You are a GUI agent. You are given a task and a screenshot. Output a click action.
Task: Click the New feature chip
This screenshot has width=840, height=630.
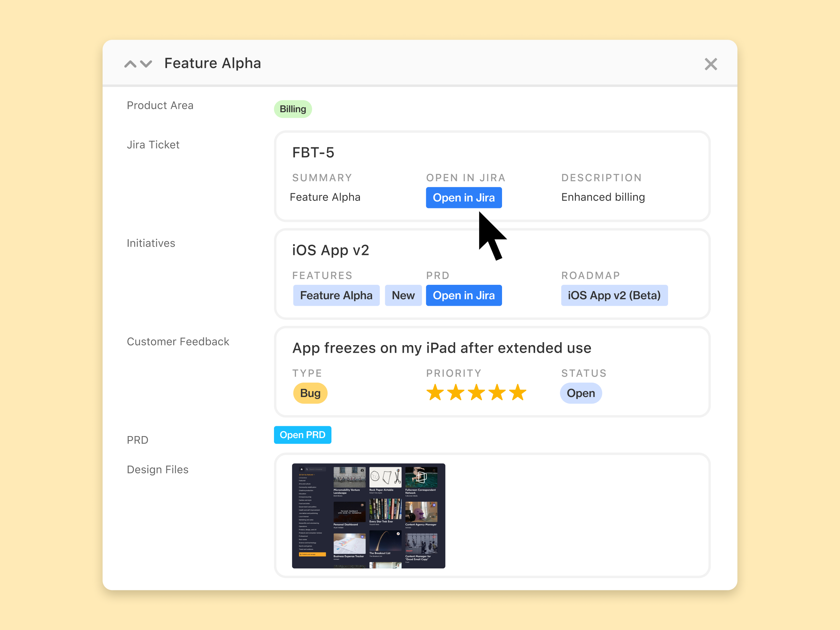403,295
